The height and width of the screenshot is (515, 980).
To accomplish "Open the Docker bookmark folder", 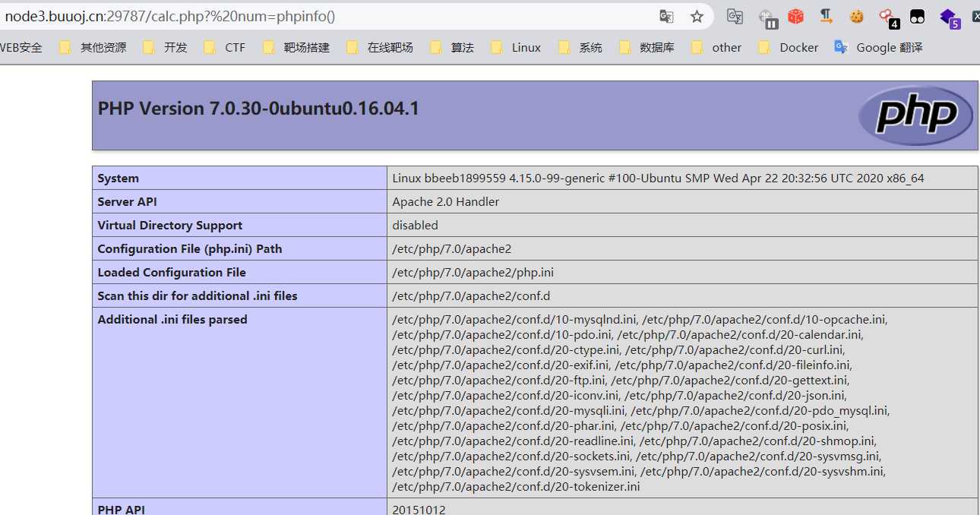I will 789,47.
